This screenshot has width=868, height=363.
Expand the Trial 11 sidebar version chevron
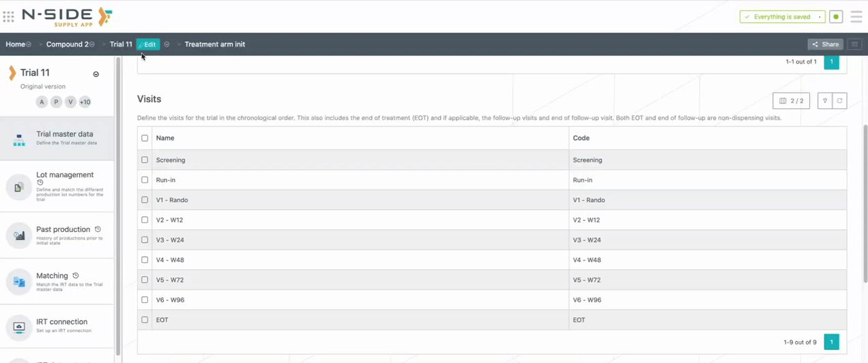[96, 74]
